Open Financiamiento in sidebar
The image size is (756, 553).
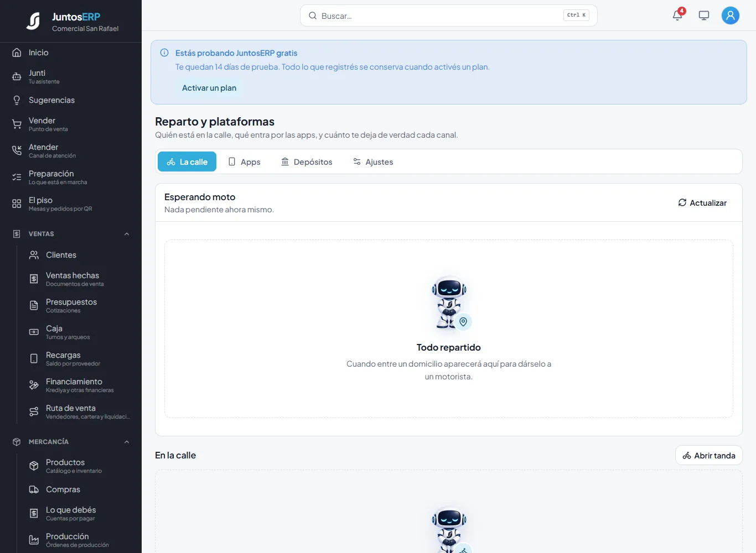(x=79, y=385)
